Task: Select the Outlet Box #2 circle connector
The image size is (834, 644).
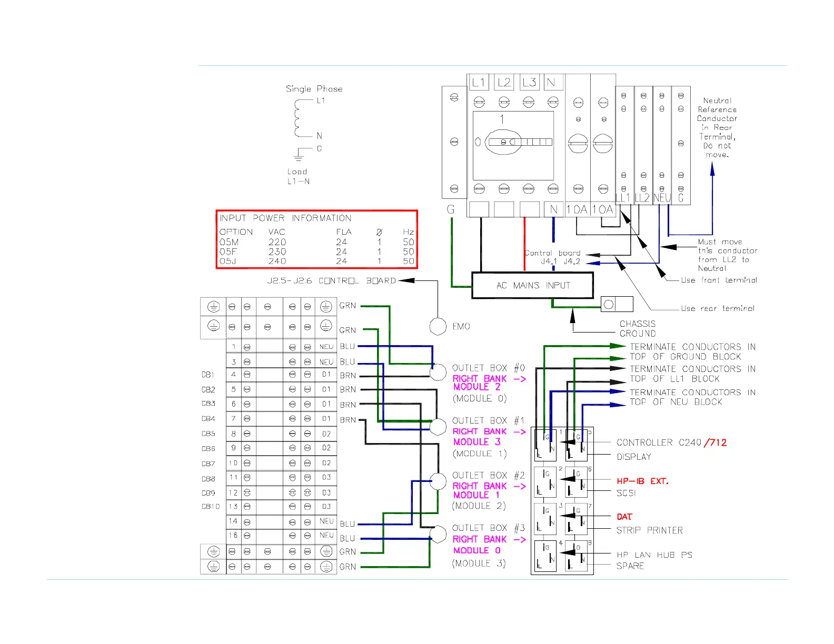Action: click(438, 481)
